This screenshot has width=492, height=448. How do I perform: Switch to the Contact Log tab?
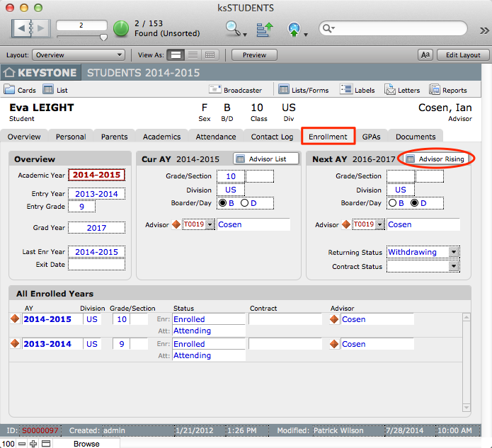tap(272, 137)
